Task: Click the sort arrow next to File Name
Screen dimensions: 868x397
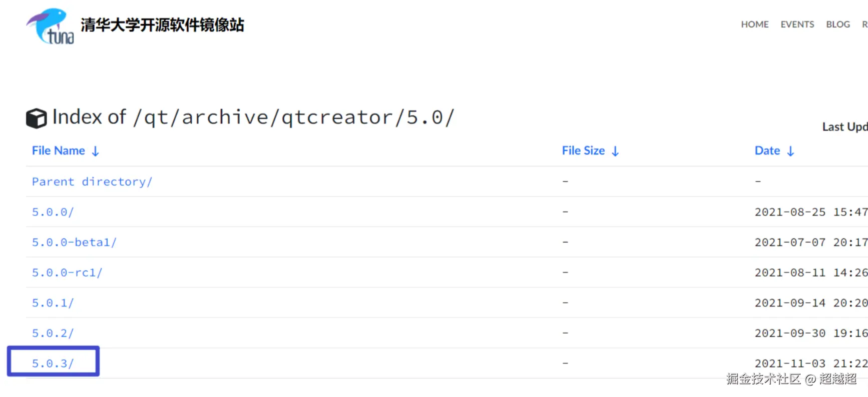Action: (x=96, y=151)
